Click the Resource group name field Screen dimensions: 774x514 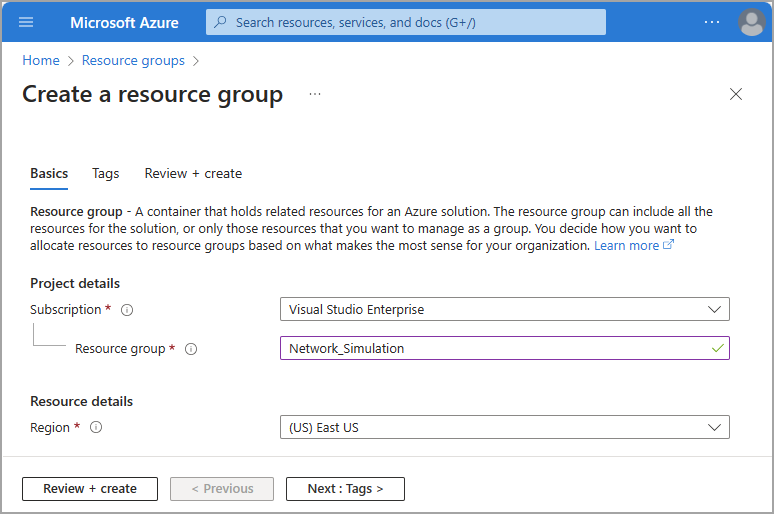pos(495,348)
